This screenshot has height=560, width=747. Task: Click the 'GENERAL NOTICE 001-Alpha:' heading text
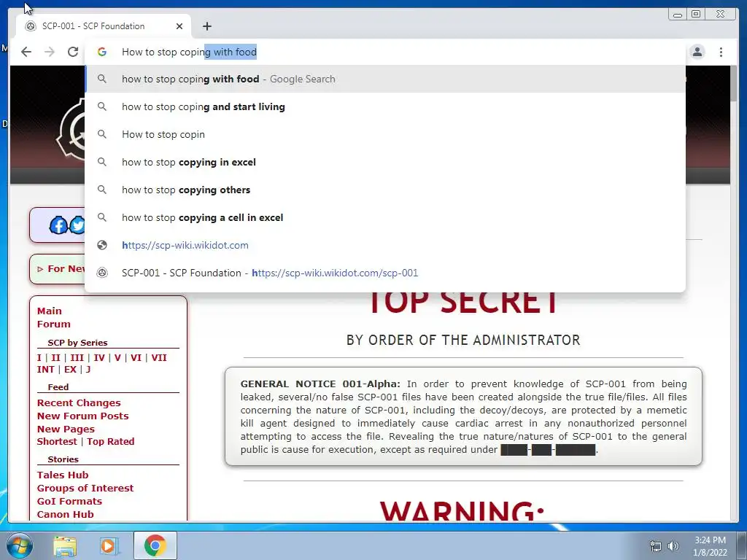pyautogui.click(x=320, y=384)
